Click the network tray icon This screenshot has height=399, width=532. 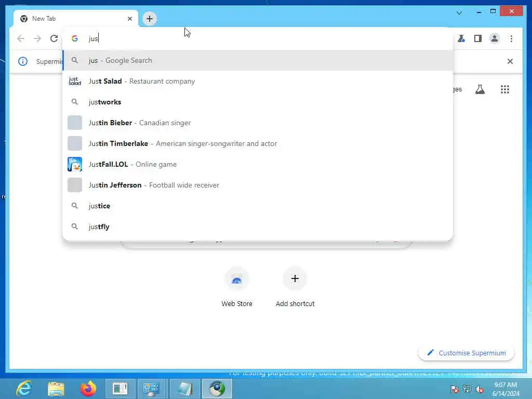(467, 389)
